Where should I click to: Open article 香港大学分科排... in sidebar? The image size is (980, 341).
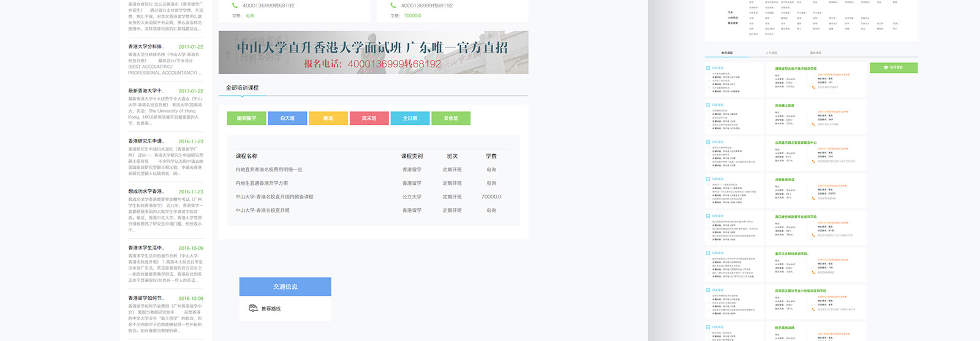(146, 47)
